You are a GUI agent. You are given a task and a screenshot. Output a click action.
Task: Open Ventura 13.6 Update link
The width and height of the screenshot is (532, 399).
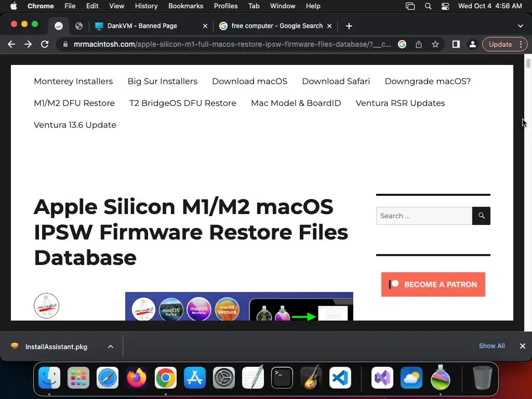(75, 125)
